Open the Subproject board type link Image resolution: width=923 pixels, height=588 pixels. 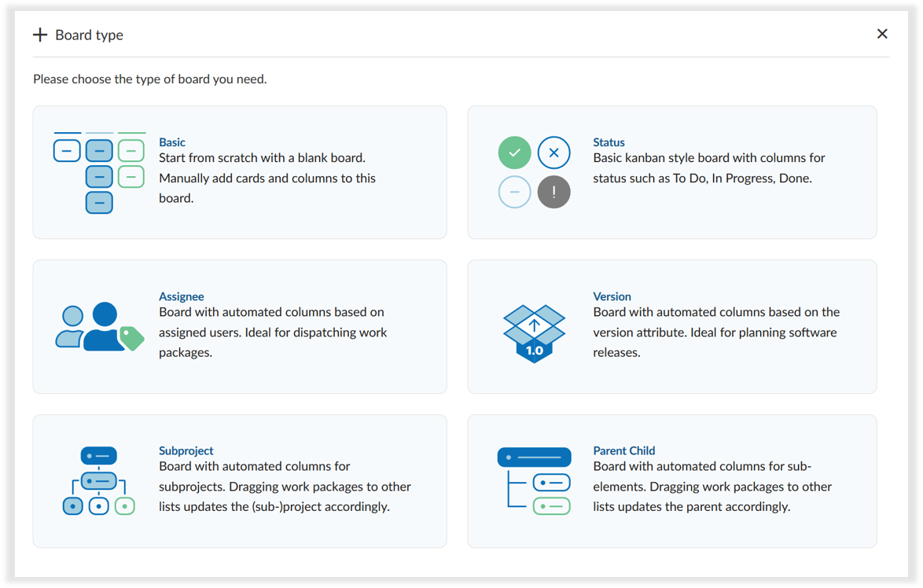tap(186, 450)
